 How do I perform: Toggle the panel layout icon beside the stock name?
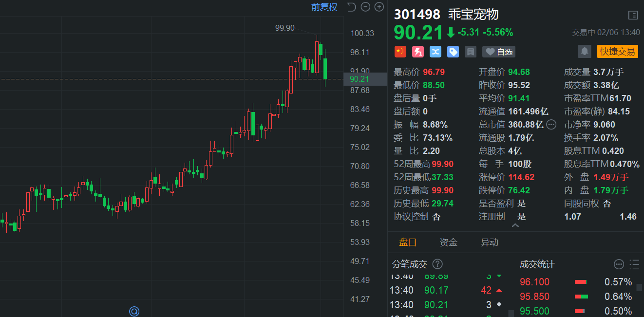coord(633,15)
